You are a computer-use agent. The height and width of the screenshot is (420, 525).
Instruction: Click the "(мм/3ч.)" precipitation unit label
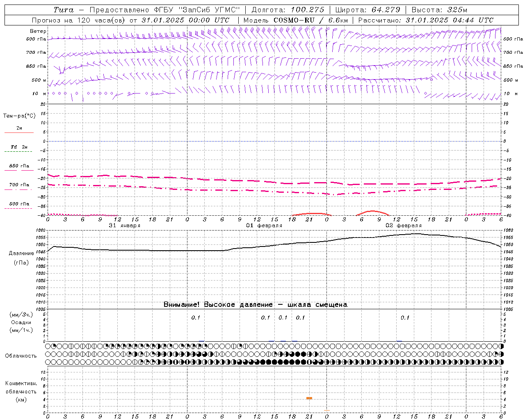point(21,315)
